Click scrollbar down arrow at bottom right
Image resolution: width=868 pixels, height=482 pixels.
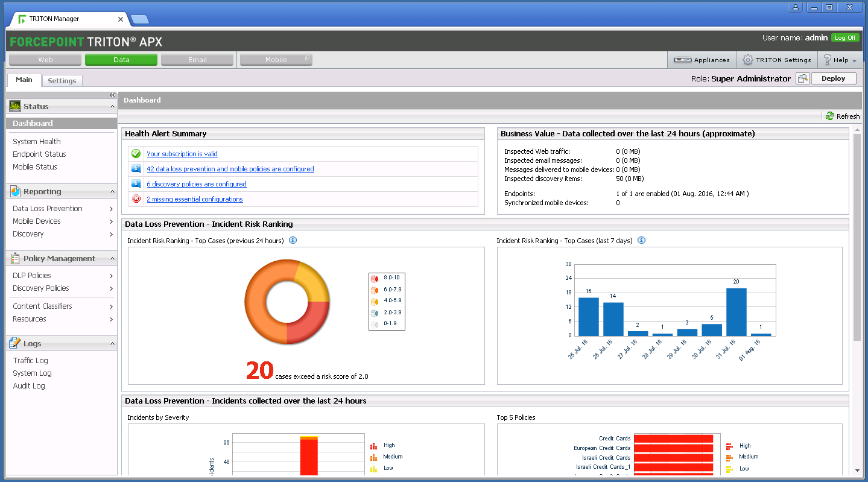(857, 471)
